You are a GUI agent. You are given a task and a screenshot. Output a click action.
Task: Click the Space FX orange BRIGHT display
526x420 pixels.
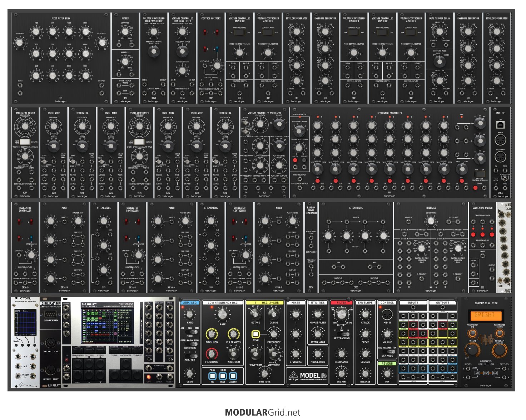(x=485, y=315)
